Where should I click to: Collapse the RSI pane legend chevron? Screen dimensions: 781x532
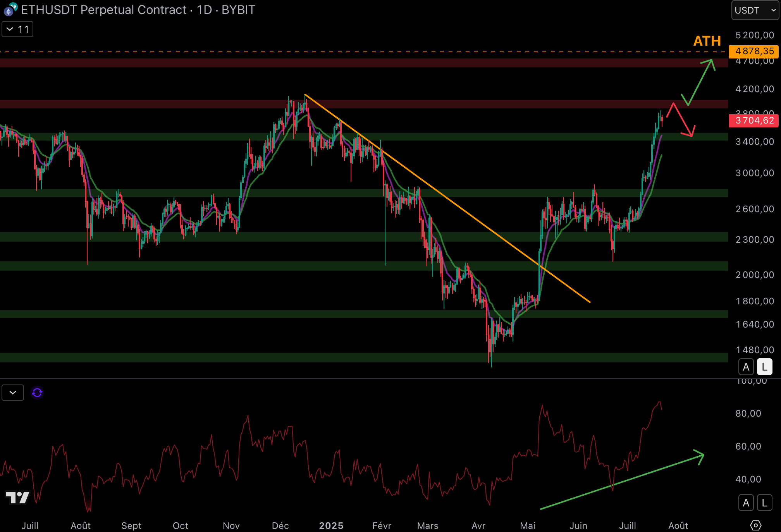[x=13, y=393]
